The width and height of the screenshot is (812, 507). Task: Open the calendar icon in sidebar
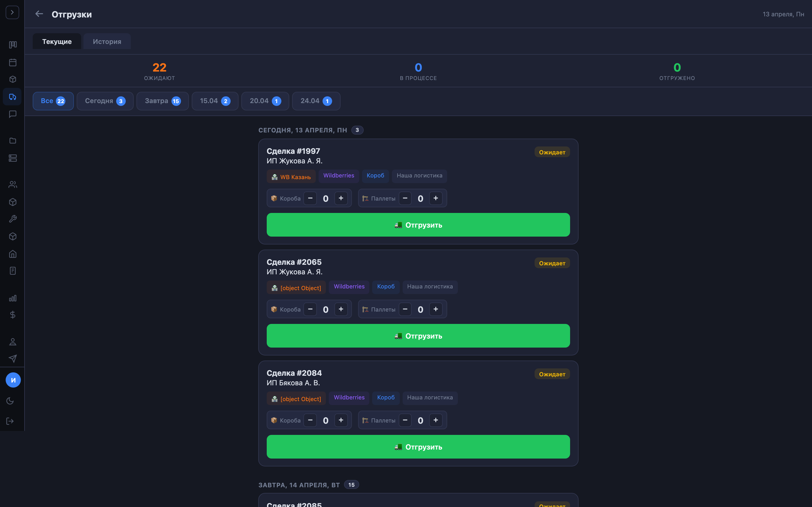13,62
